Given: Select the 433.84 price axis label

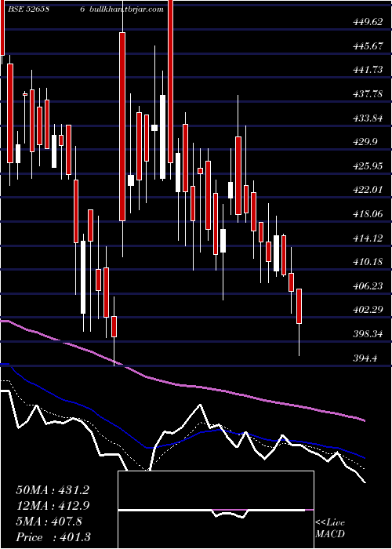Looking at the screenshot, I should (368, 118).
